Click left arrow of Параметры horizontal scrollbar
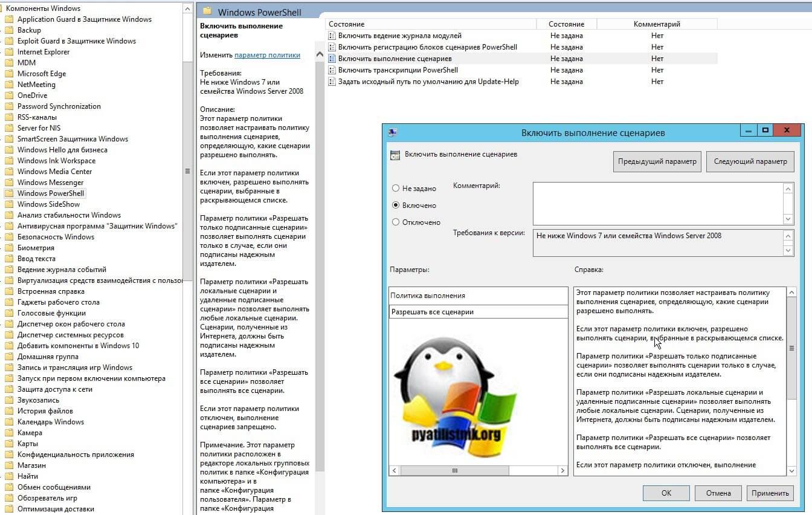 coord(394,470)
